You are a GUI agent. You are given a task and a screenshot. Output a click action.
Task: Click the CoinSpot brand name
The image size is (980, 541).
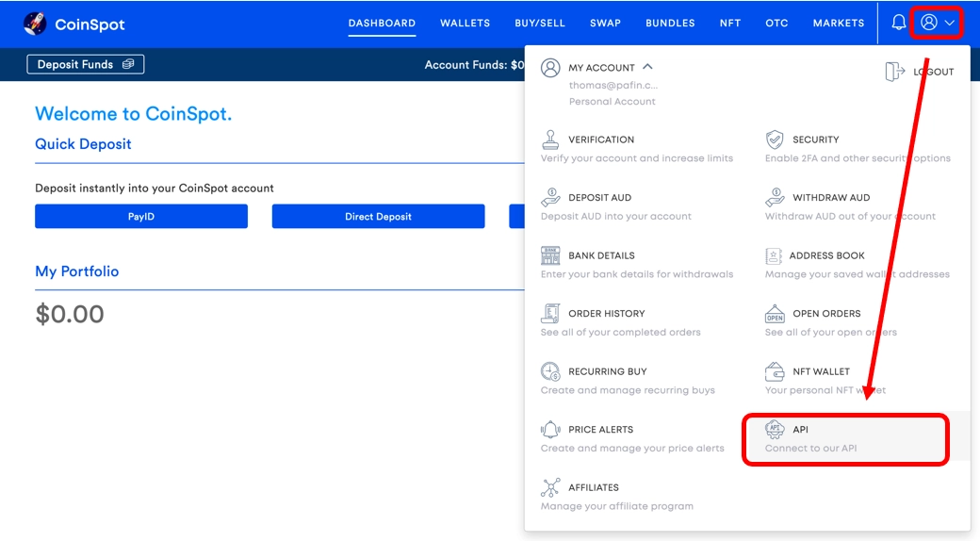coord(90,25)
